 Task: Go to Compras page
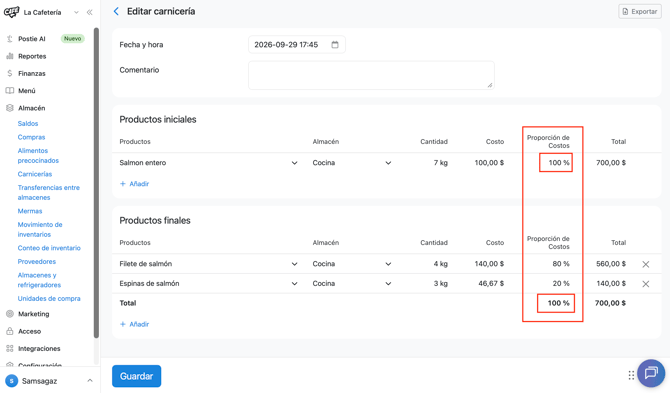point(31,137)
